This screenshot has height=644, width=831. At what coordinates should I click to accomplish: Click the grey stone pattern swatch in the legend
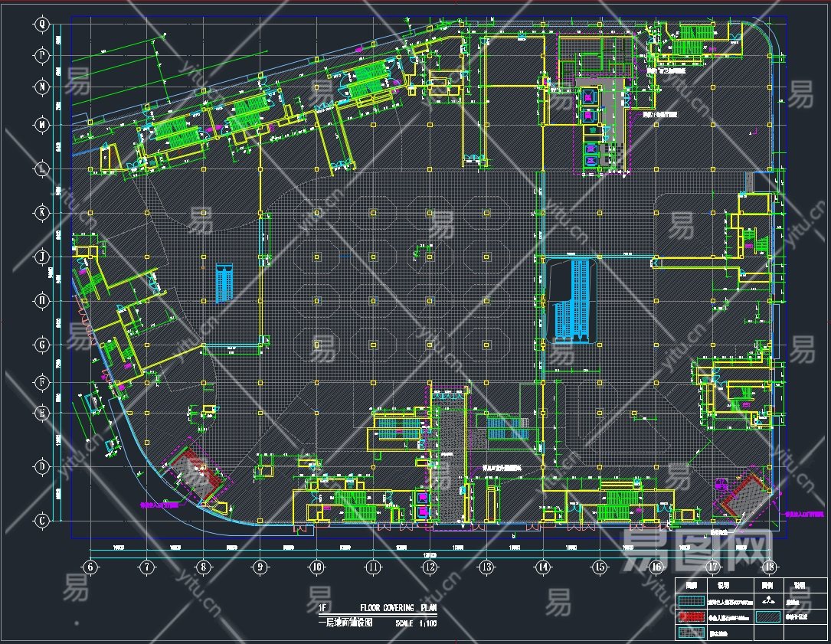point(692,633)
